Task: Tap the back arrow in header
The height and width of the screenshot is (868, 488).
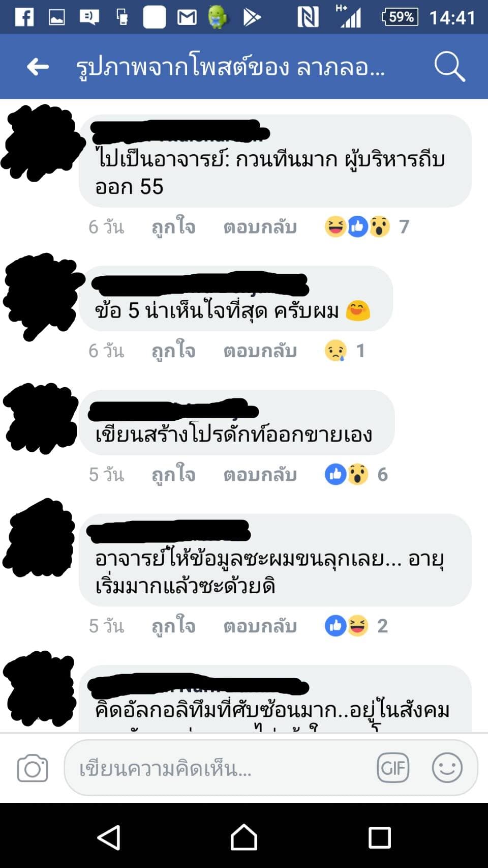Action: 38,67
